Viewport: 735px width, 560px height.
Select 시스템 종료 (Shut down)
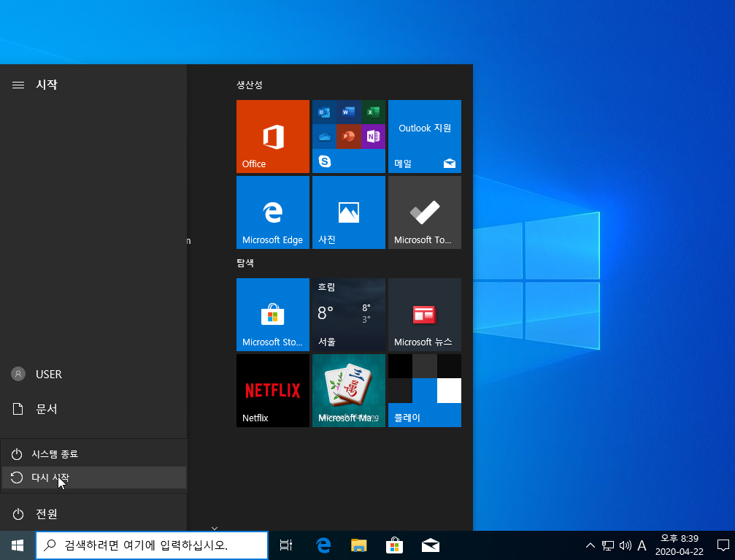pyautogui.click(x=93, y=454)
